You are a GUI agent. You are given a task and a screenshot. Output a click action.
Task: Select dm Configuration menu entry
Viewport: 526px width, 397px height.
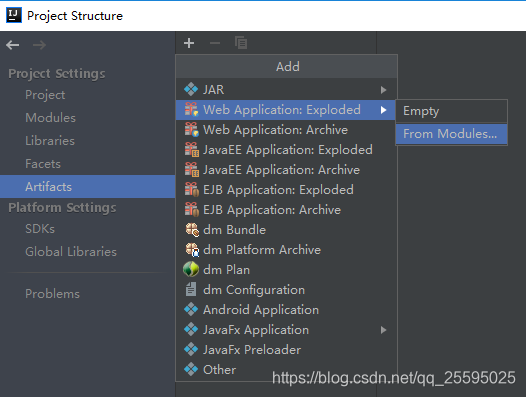coord(286,290)
